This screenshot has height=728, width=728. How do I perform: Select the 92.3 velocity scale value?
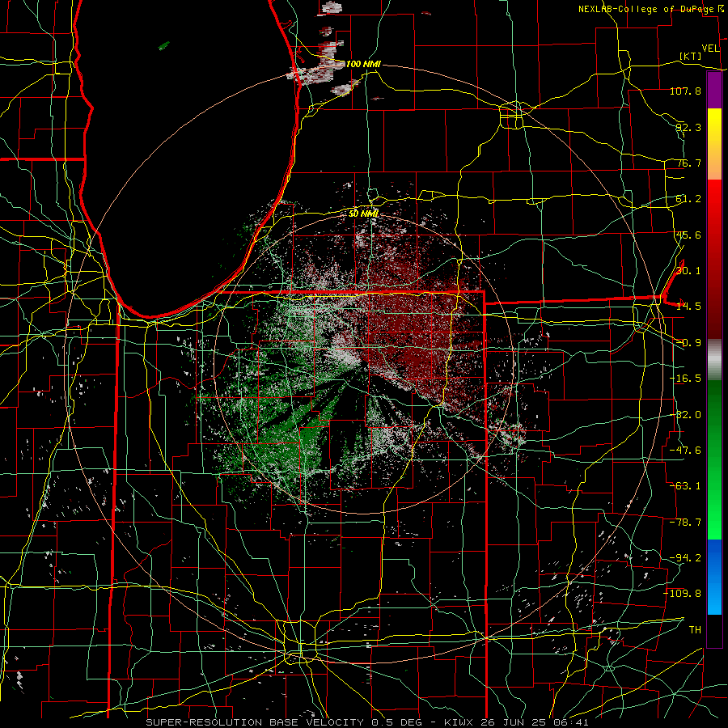pos(688,127)
